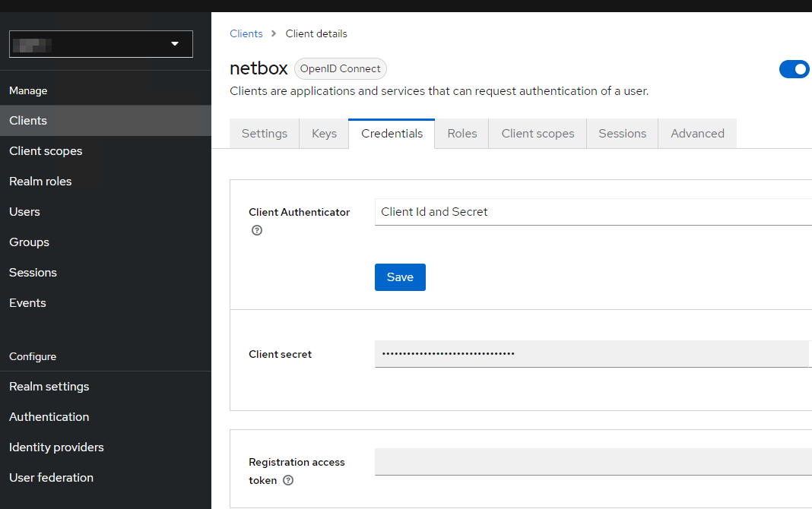Navigate to Clients breadcrumb link

click(x=246, y=33)
